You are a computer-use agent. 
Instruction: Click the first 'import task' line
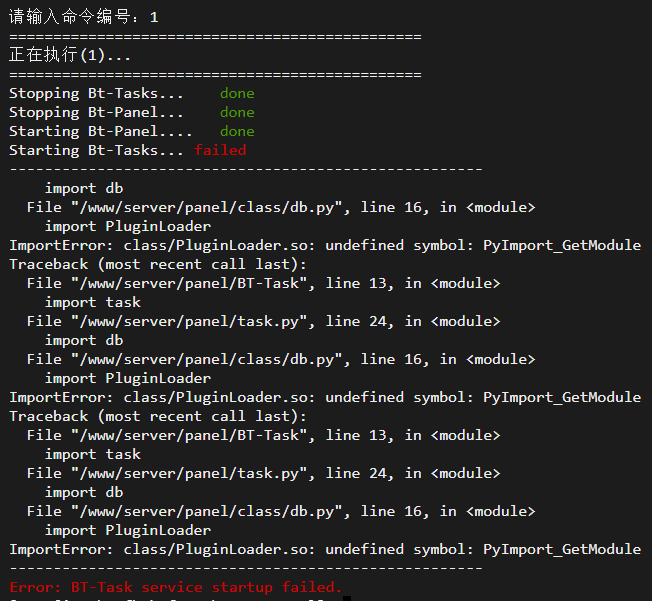[x=93, y=302]
